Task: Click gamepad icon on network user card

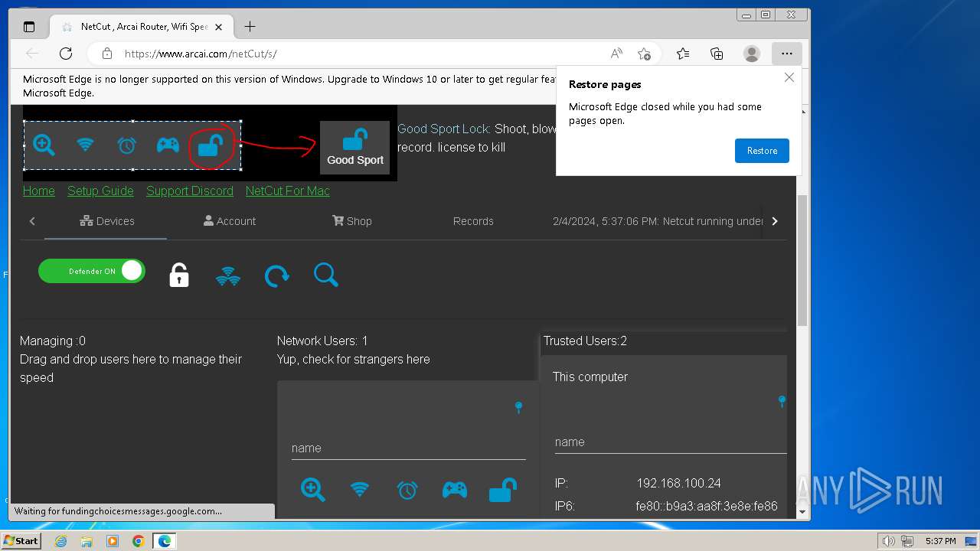Action: [455, 489]
